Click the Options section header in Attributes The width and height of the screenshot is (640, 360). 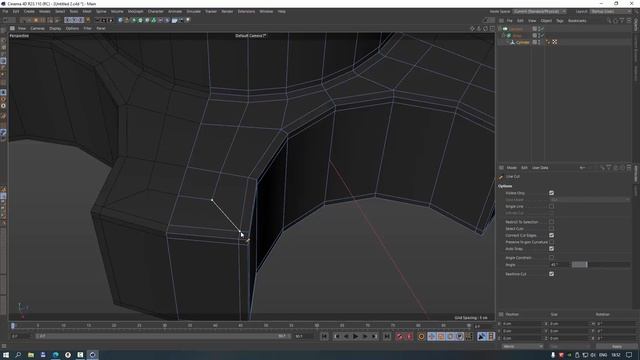coord(505,186)
